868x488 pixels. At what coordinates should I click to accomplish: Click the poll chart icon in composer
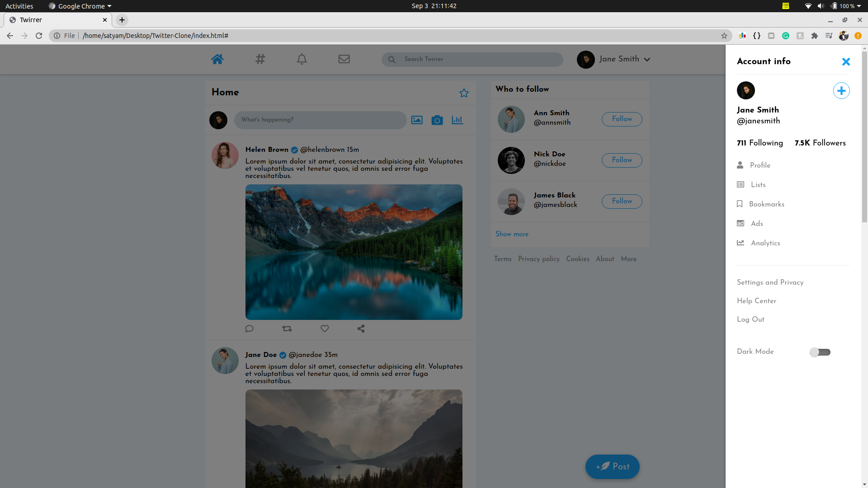457,120
